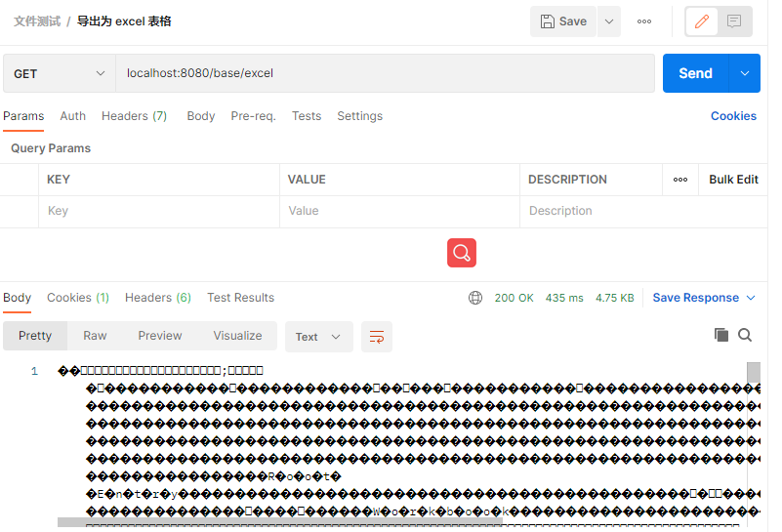The image size is (782, 532).
Task: Switch to the Auth tab
Action: (73, 116)
